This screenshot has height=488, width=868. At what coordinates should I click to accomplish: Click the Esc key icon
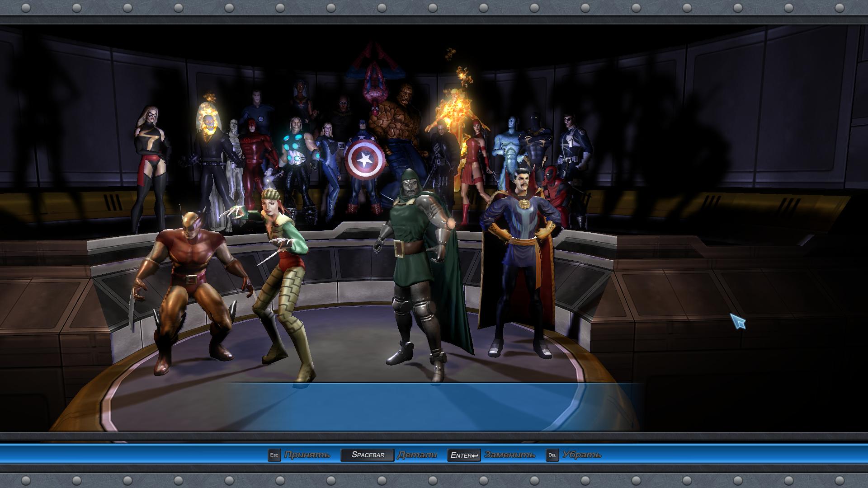274,455
